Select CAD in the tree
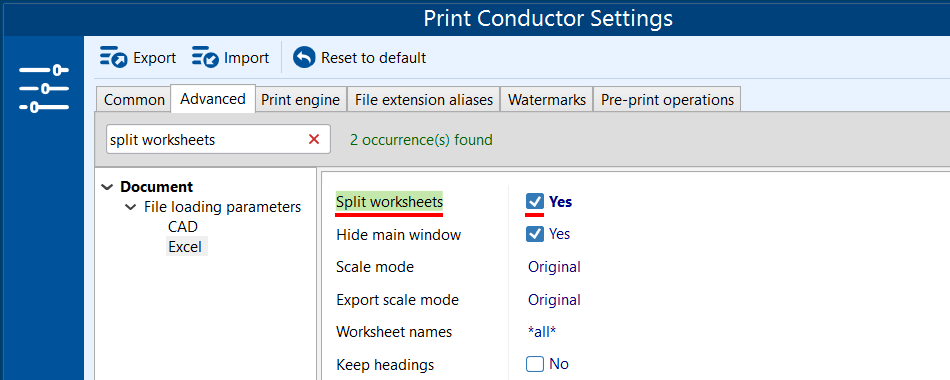 coord(183,227)
